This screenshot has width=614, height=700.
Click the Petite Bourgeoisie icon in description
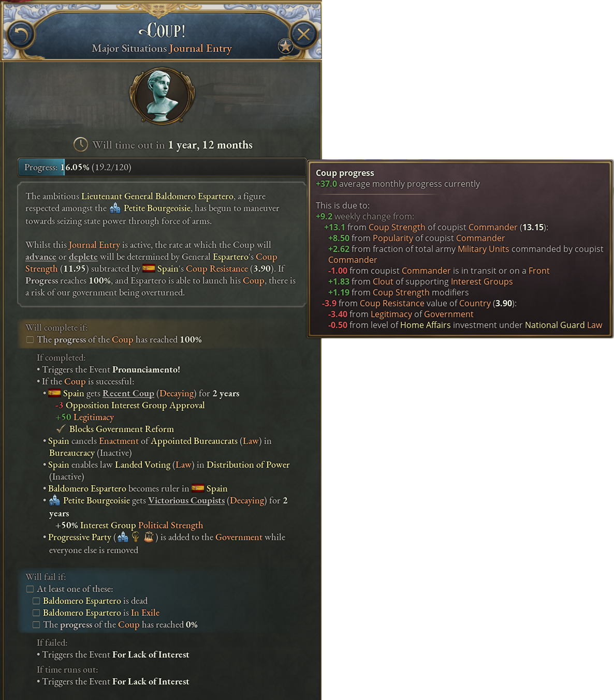[x=115, y=208]
